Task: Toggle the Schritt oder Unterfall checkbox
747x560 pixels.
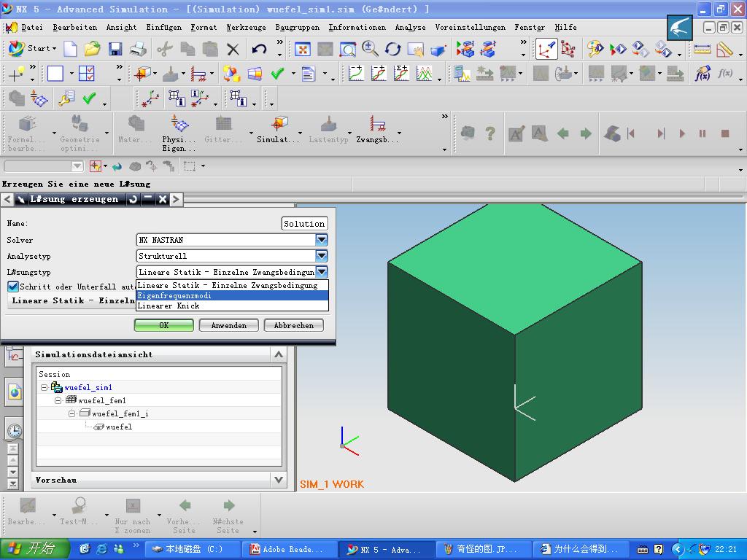Action: [x=12, y=287]
